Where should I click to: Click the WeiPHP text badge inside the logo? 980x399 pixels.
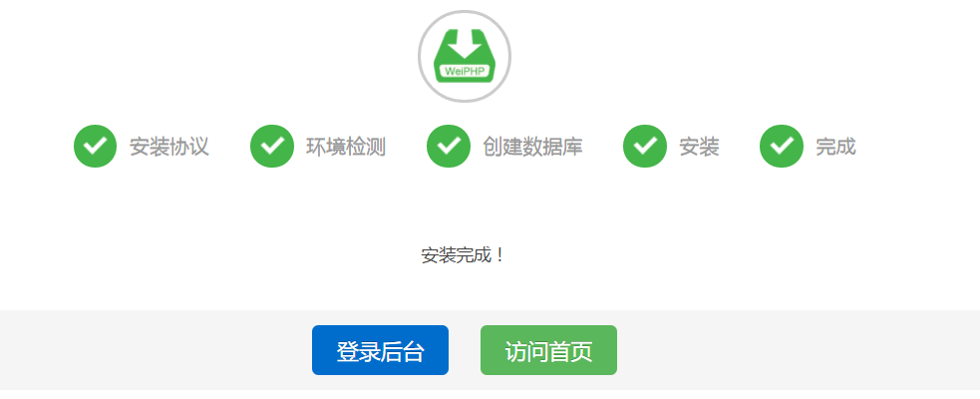465,71
